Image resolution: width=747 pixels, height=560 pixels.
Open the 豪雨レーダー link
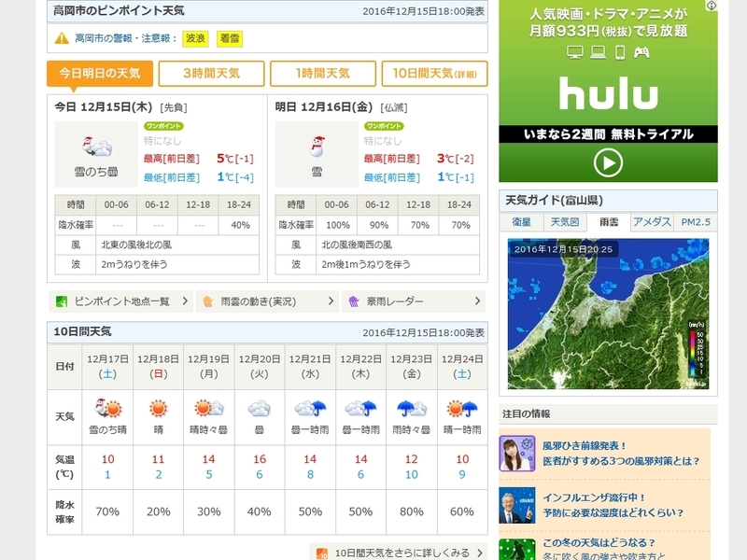[x=395, y=301]
